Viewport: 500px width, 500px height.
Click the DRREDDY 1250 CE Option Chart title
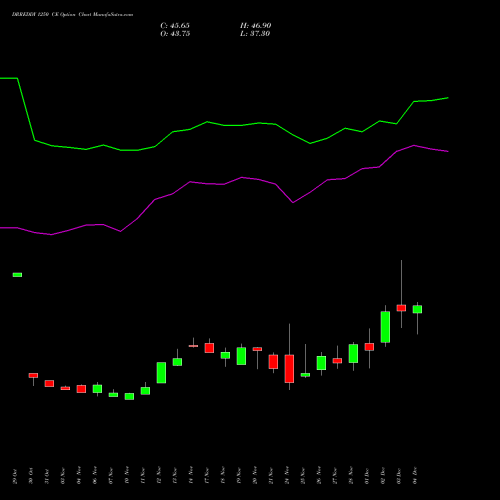point(72,15)
